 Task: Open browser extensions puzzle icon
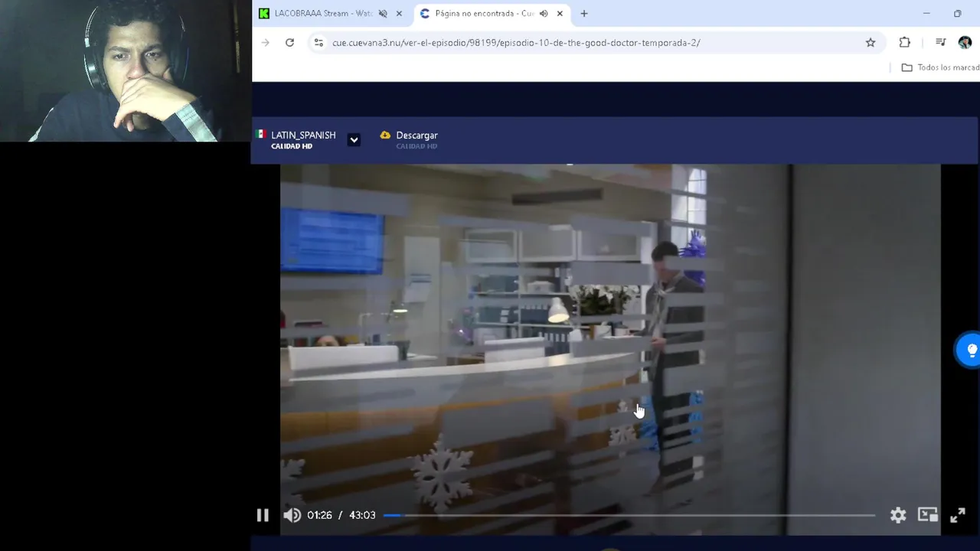click(x=905, y=43)
